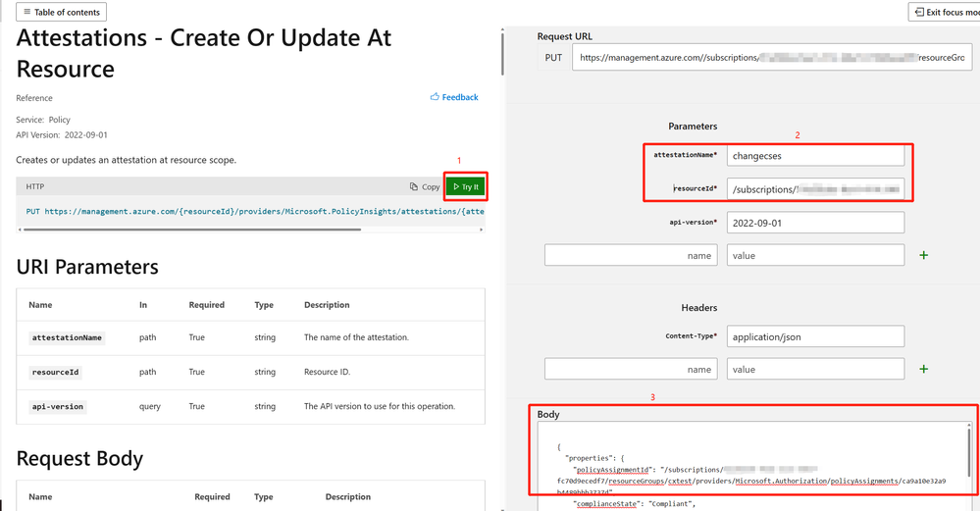
Task: Open the Table of contents button
Action: point(61,12)
